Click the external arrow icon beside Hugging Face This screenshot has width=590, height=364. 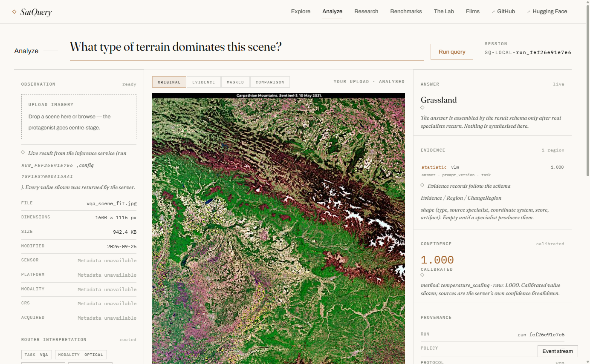coord(529,11)
